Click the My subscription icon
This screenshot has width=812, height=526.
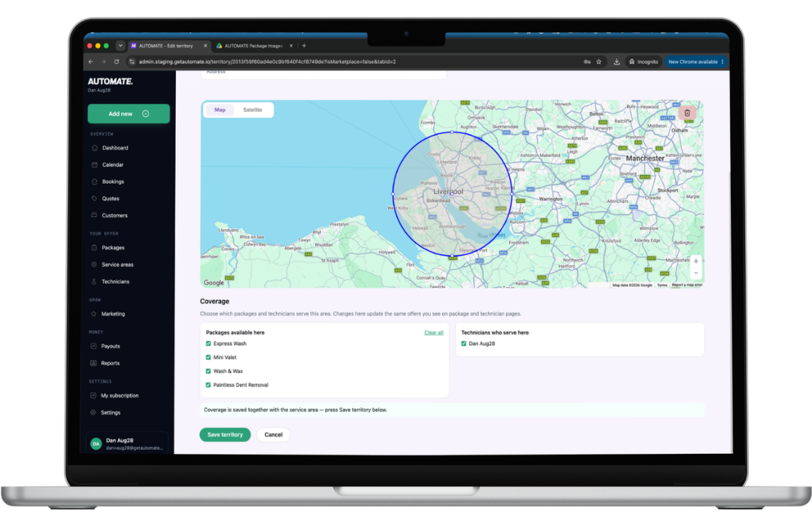click(x=93, y=395)
